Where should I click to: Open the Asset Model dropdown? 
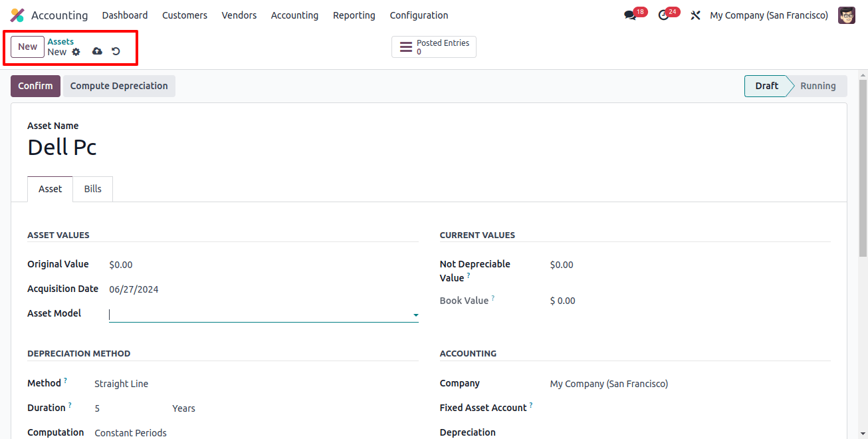click(415, 315)
